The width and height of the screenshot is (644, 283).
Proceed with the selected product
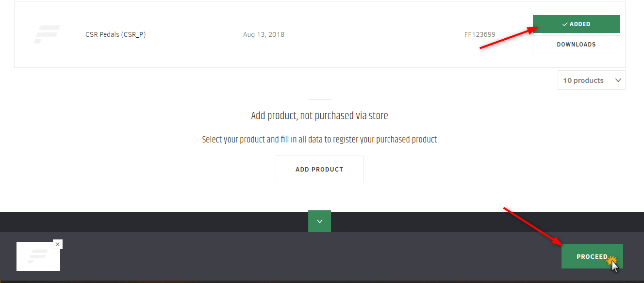[592, 256]
